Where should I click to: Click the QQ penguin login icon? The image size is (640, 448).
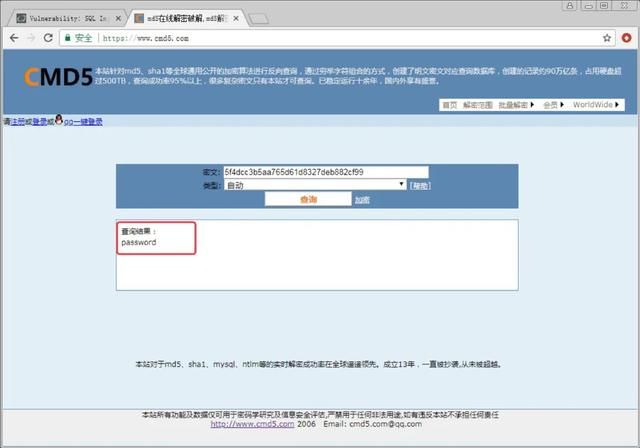[59, 121]
